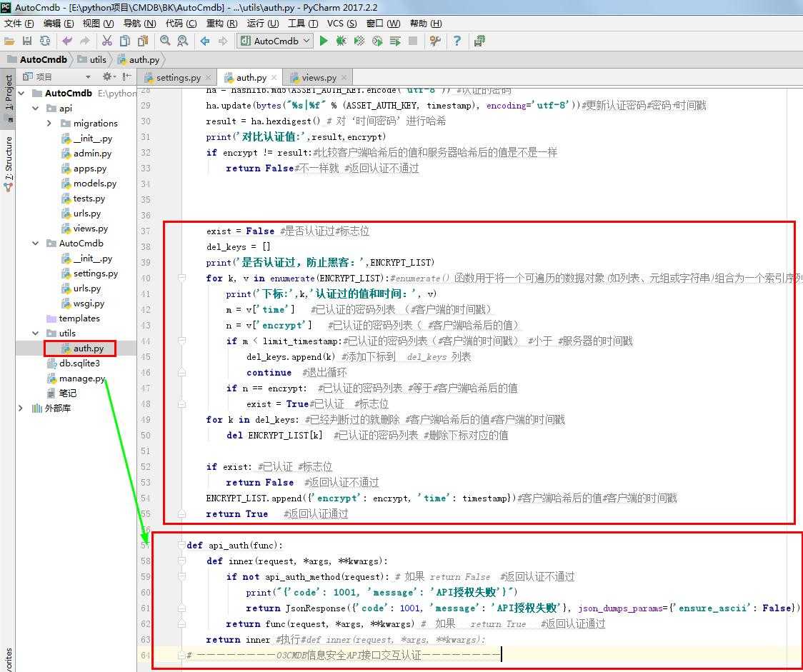Viewport: 803px width, 672px height.
Task: Switch to the settings.py editor tab
Action: point(178,77)
